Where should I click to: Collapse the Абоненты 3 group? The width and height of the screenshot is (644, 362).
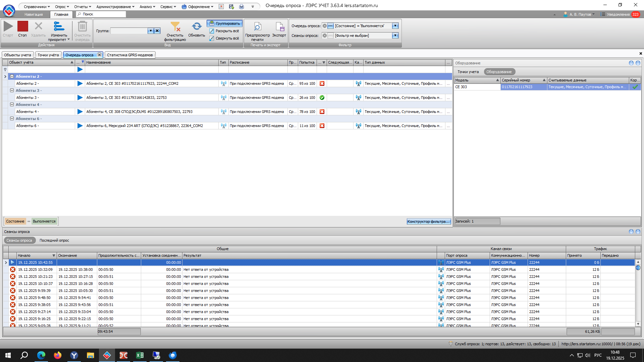pos(12,90)
